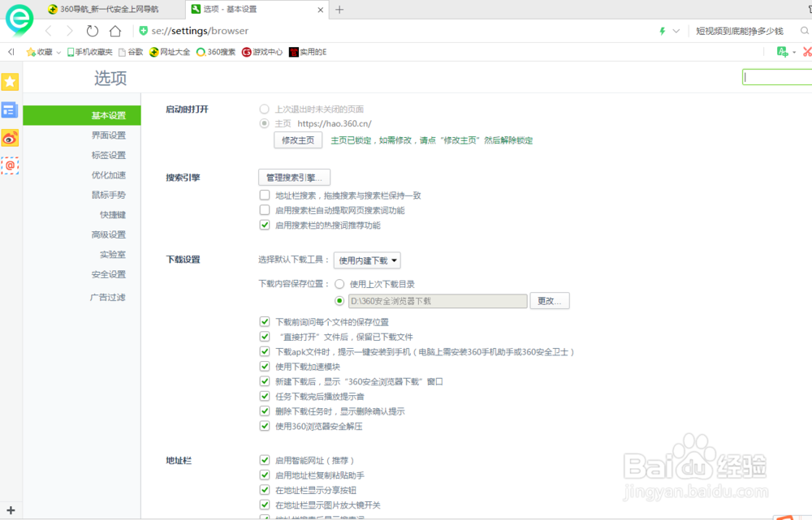Click the 360 browser logo icon
Image resolution: width=812 pixels, height=520 pixels.
pyautogui.click(x=19, y=19)
